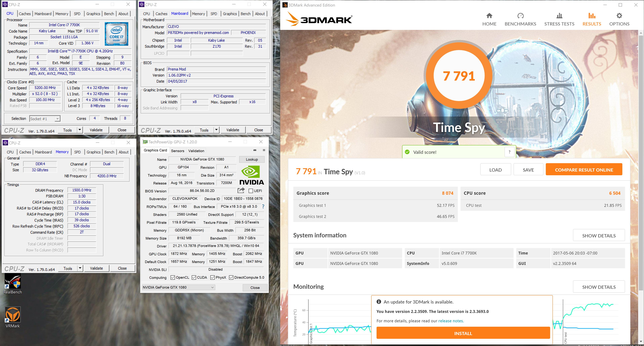Click the bus interface question mark icon
The image size is (644, 346).
click(263, 206)
